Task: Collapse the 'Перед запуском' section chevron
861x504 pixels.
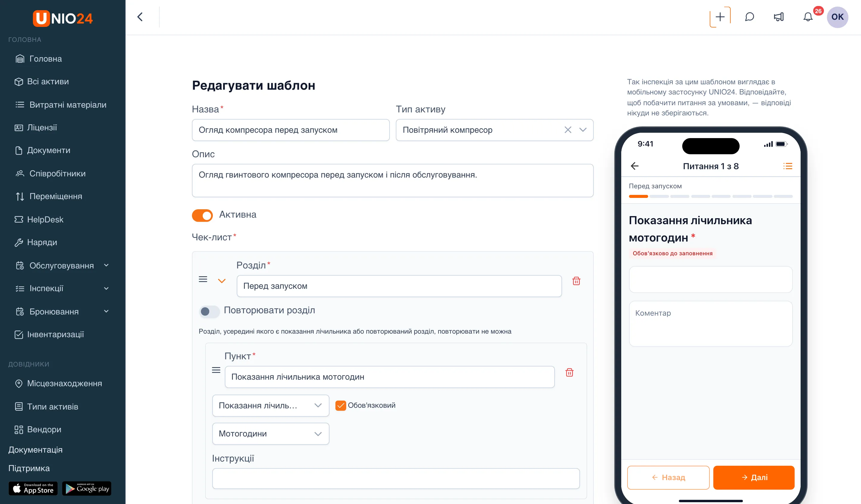Action: [222, 281]
